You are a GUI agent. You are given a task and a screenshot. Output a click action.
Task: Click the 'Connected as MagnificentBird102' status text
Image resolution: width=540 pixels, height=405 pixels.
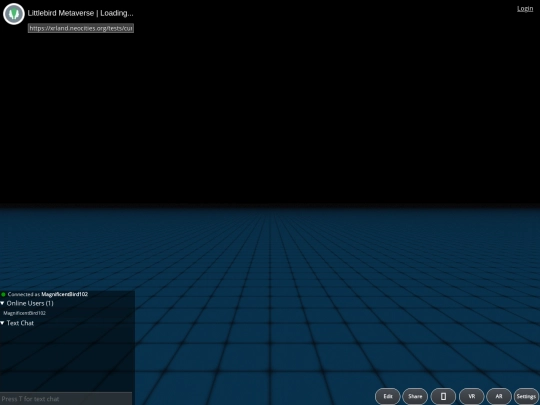(x=48, y=294)
